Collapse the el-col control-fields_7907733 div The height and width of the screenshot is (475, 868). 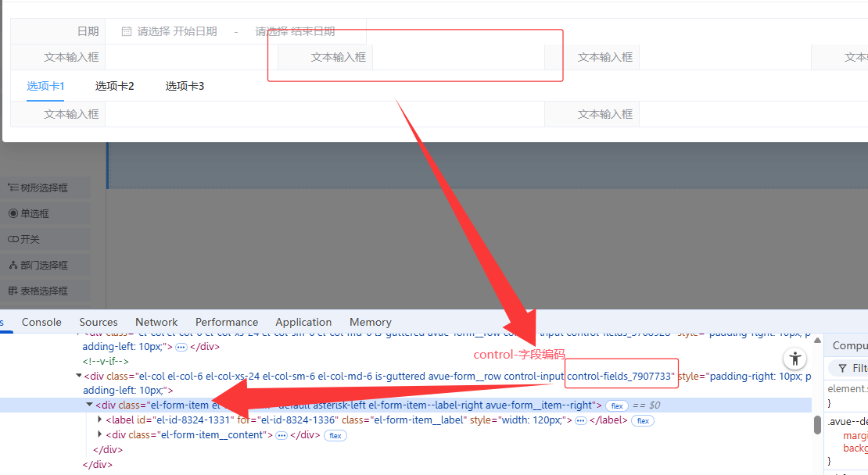78,376
